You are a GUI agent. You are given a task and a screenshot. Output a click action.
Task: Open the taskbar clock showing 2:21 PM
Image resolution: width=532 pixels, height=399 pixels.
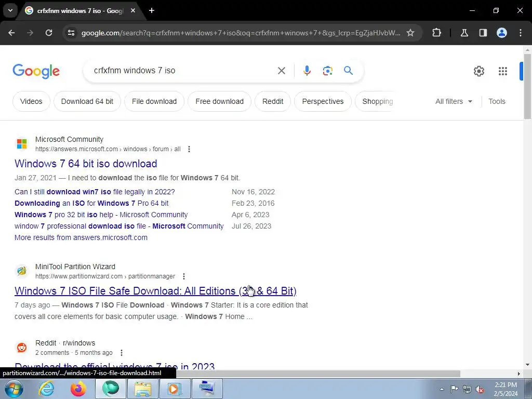click(506, 389)
